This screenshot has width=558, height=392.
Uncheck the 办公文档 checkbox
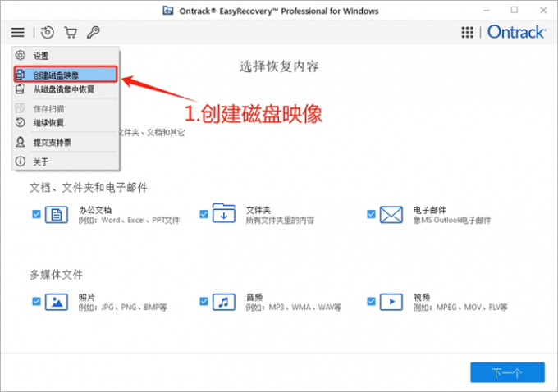36,214
